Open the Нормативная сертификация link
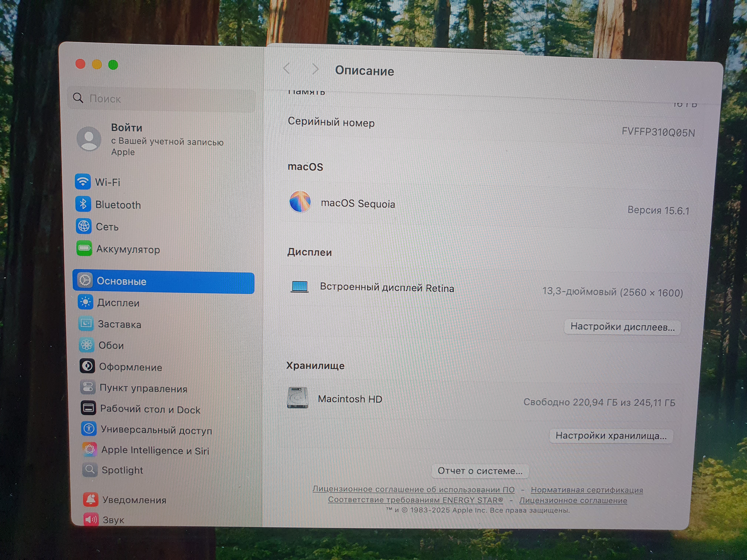The width and height of the screenshot is (747, 560). [x=587, y=490]
